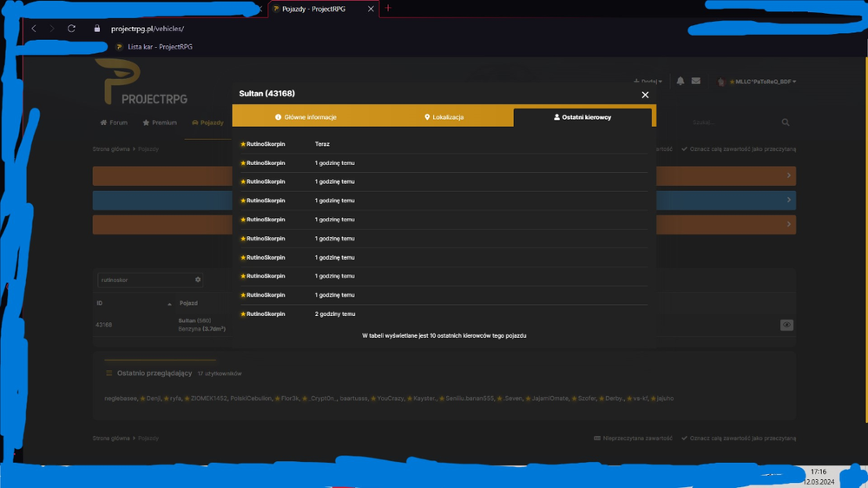Open a new browser tab
This screenshot has width=868, height=488.
[x=388, y=9]
